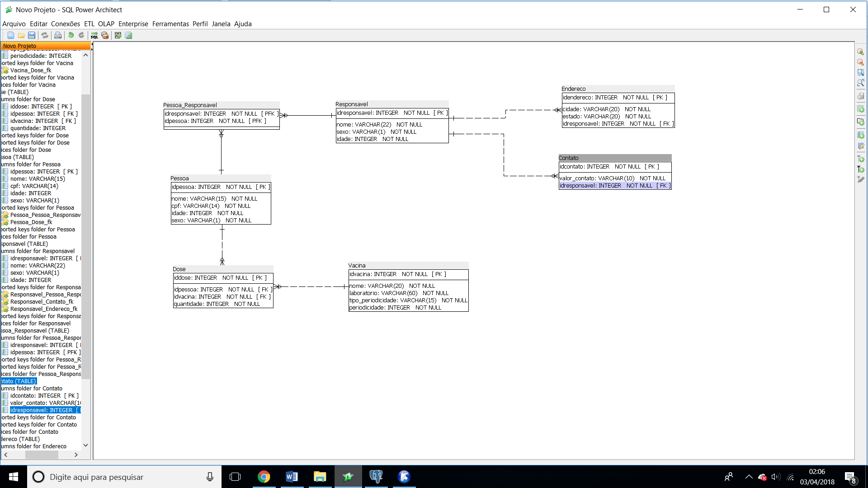
Task: Click the taskbar search box
Action: point(124,477)
